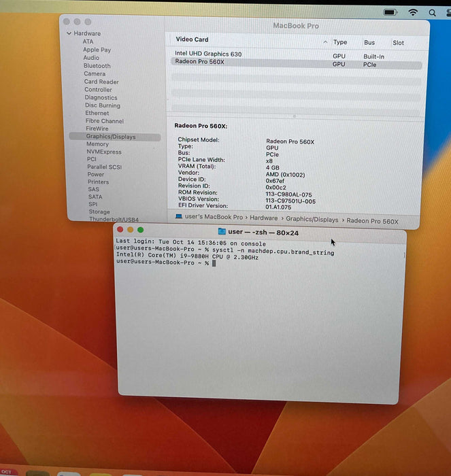Click the Type column header
451x476 pixels.
click(340, 42)
